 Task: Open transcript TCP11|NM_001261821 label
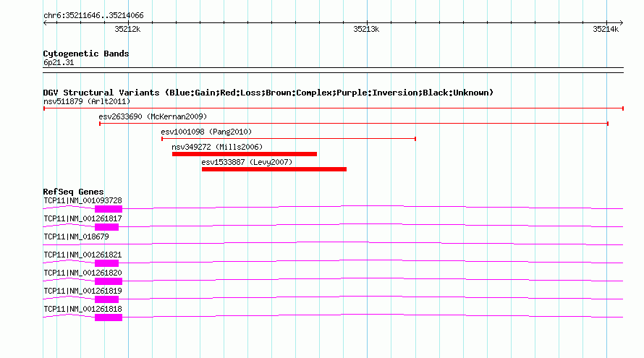(x=83, y=255)
